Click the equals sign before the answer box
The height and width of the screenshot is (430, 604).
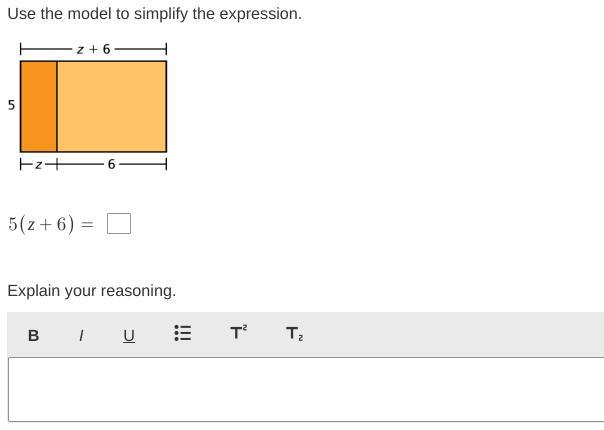pos(87,224)
